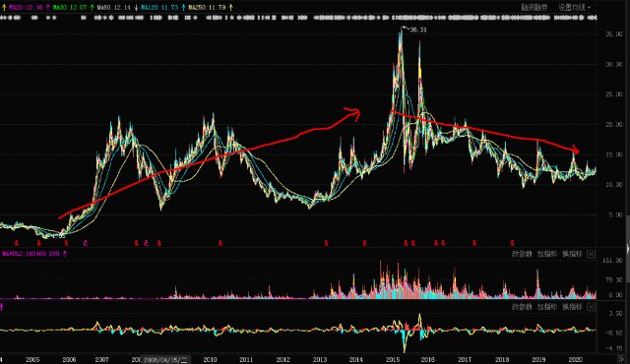Click the 2015 year label on the time axis
This screenshot has height=364, width=630.
click(393, 360)
